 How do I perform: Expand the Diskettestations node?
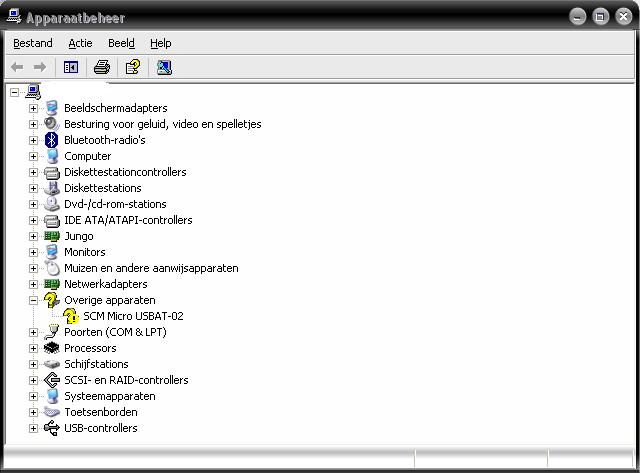(x=33, y=188)
